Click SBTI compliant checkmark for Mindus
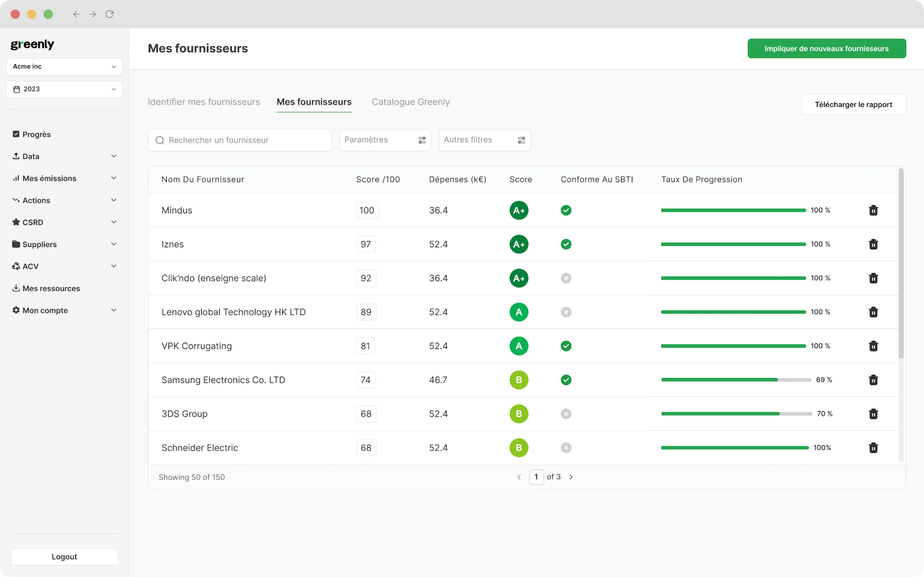This screenshot has width=924, height=577. pyautogui.click(x=566, y=210)
